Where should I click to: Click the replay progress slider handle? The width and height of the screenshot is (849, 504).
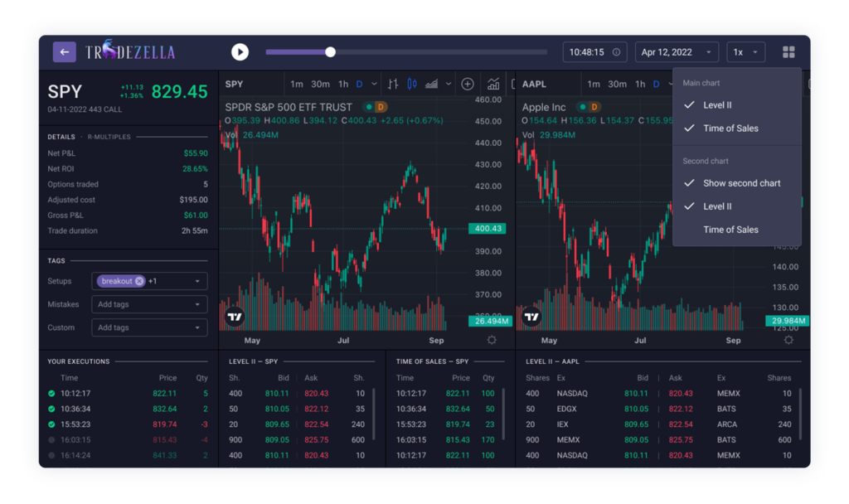click(x=330, y=52)
